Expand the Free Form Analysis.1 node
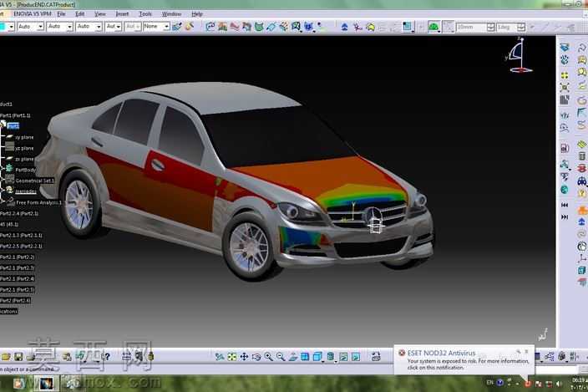This screenshot has height=392, width=588. coord(2,202)
